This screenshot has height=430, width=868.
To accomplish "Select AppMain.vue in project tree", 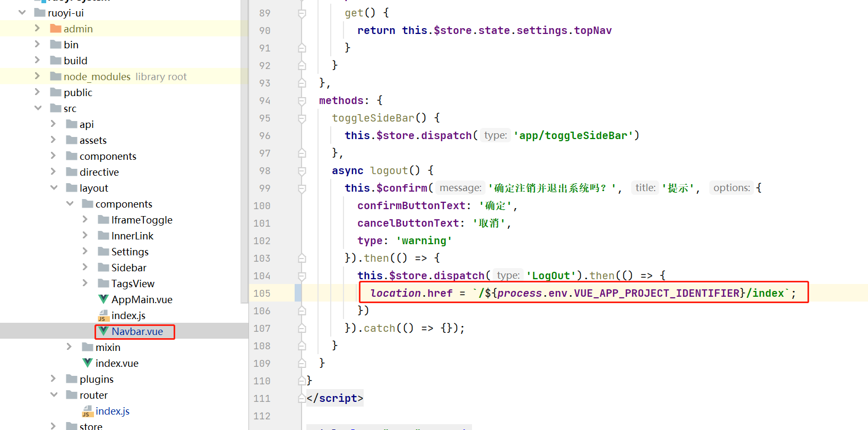I will (x=142, y=299).
